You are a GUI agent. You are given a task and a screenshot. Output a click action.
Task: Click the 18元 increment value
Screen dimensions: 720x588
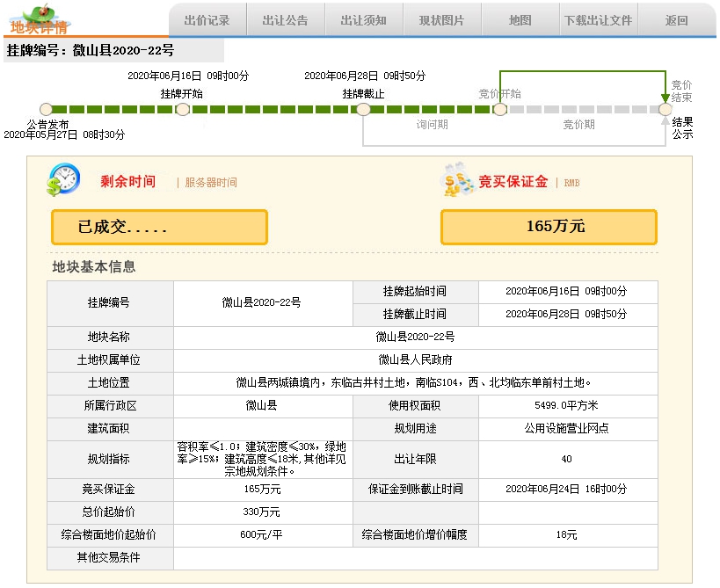point(568,535)
